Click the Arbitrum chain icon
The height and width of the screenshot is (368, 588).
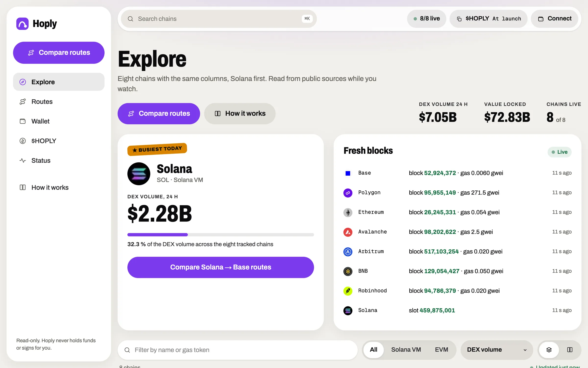coord(348,252)
